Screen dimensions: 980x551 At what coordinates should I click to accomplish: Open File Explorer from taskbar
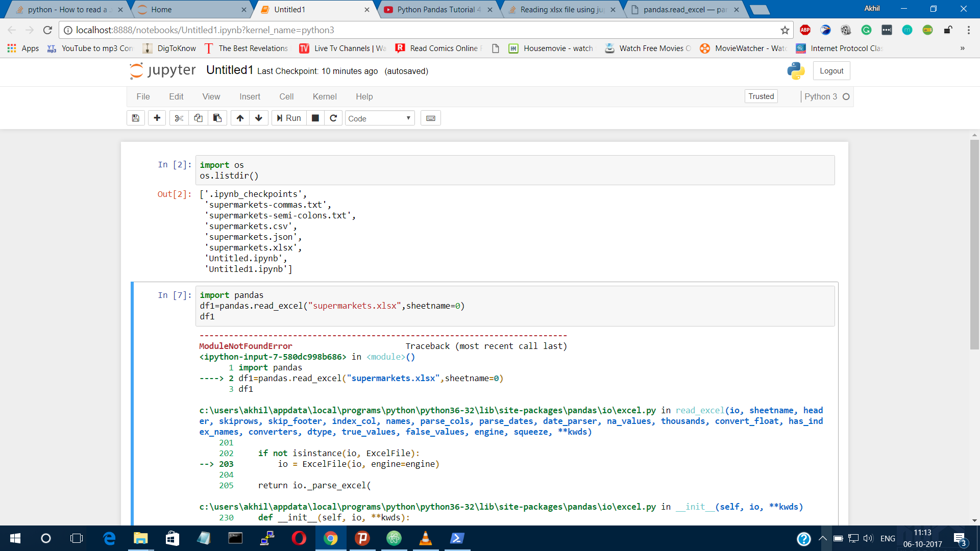pyautogui.click(x=140, y=538)
